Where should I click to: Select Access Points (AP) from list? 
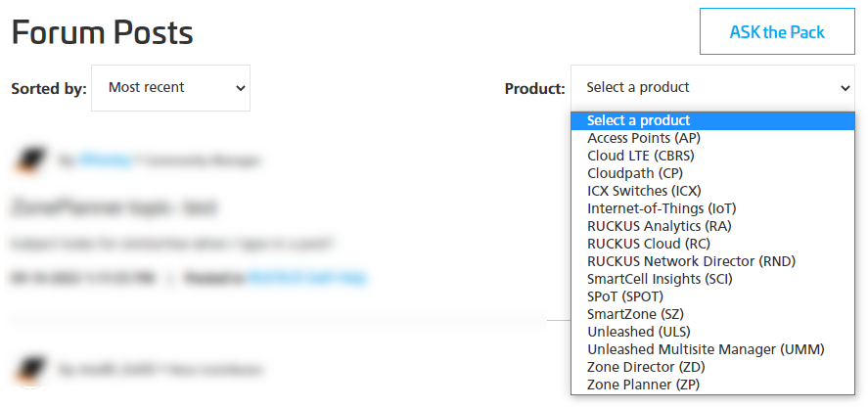point(713,138)
